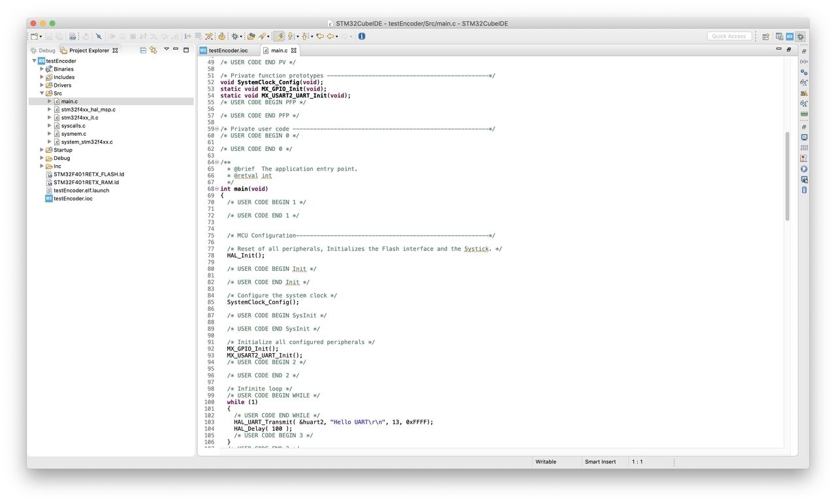836x504 pixels.
Task: Click the New file toolbar icon
Action: click(35, 37)
